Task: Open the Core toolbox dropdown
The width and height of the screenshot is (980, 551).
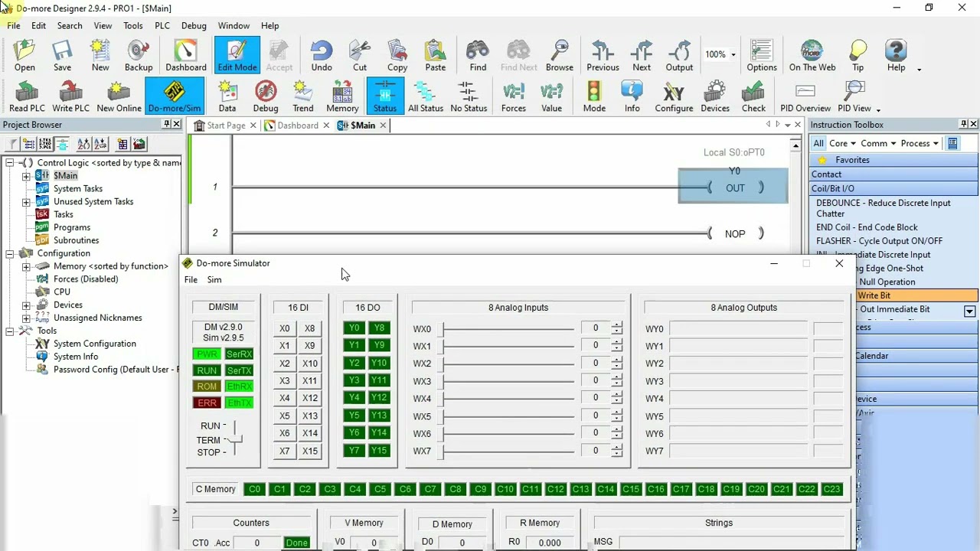Action: tap(843, 143)
